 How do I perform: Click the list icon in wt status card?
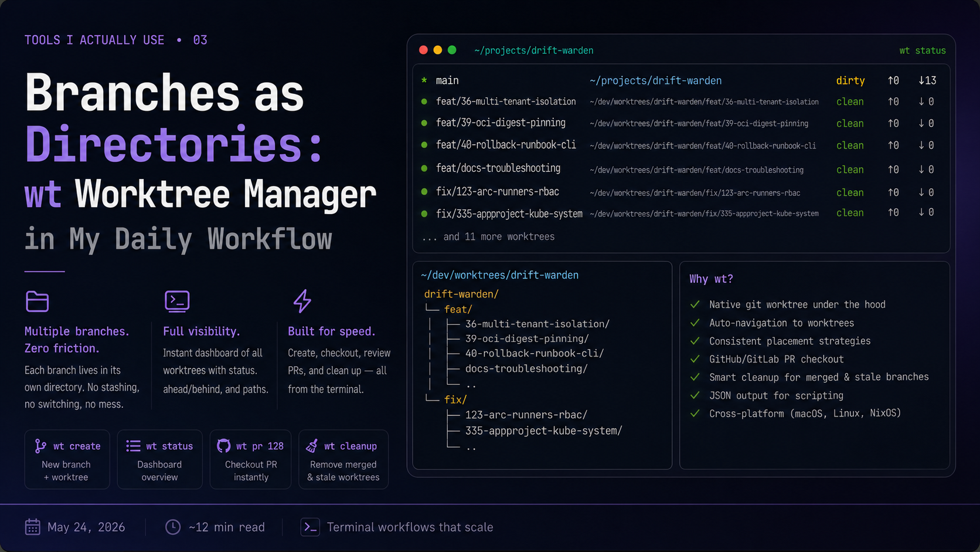point(133,446)
